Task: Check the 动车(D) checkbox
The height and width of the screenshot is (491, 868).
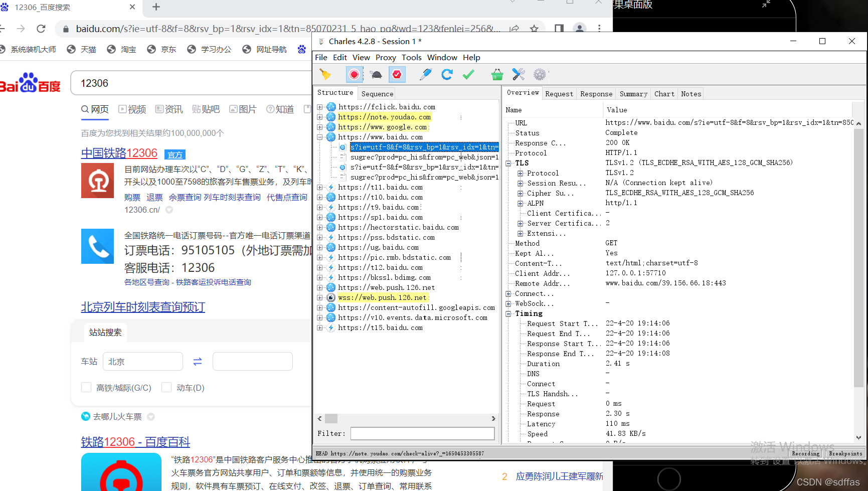Action: point(166,387)
